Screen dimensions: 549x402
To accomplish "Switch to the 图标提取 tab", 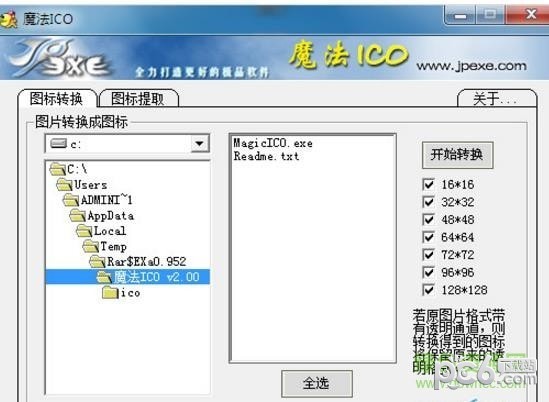I will click(138, 99).
